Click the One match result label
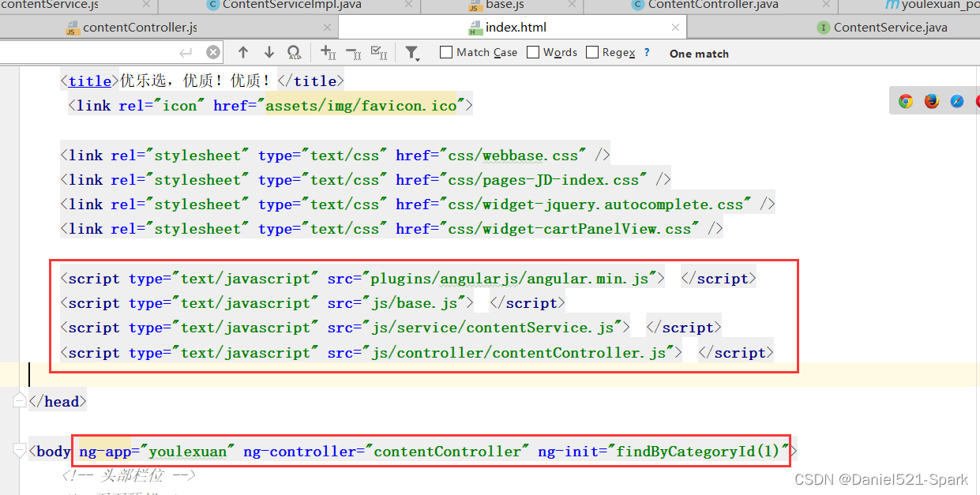 [x=699, y=54]
